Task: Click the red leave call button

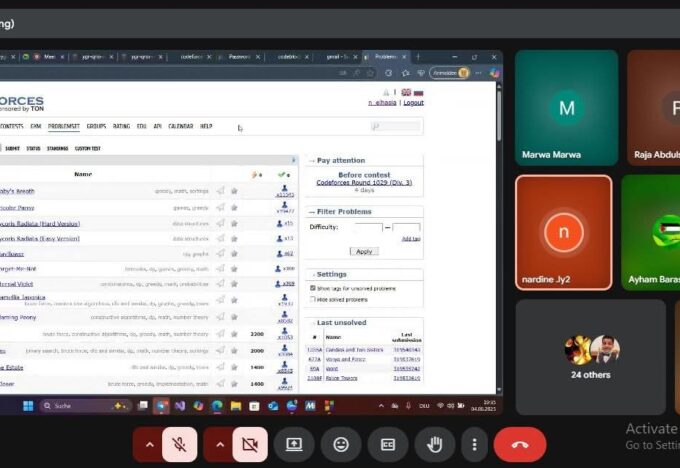Action: point(519,444)
